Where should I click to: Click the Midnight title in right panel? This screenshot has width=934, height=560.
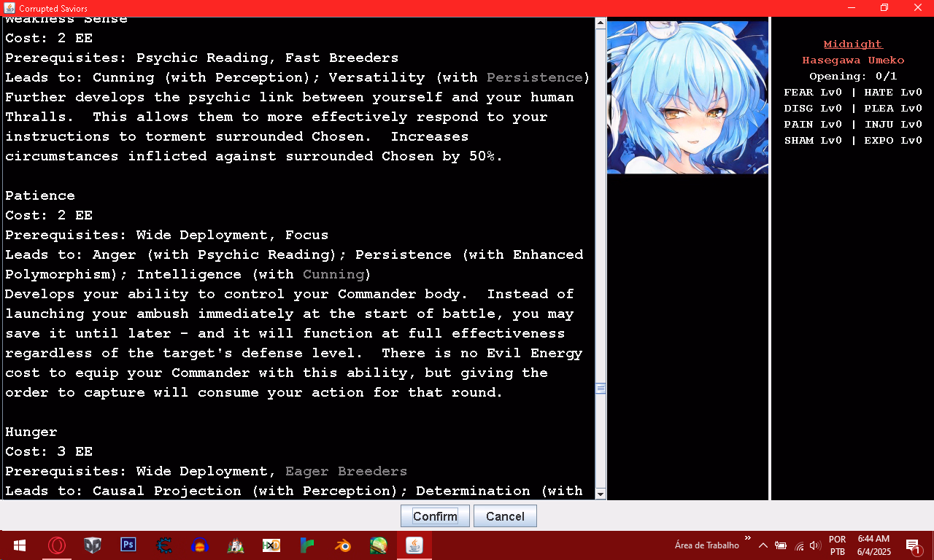853,44
